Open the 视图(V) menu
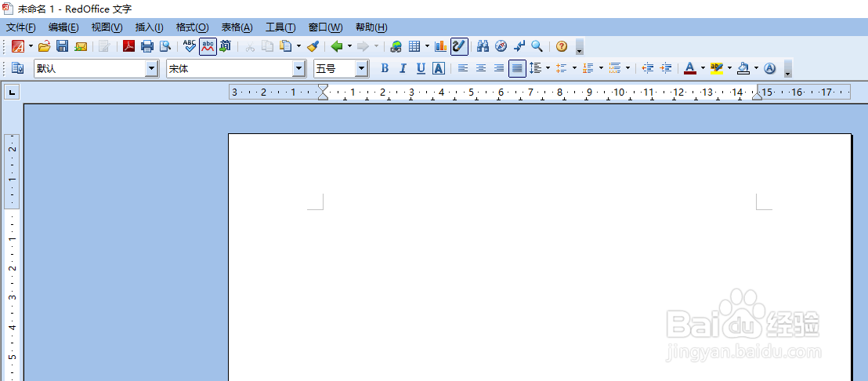The height and width of the screenshot is (381, 868). coord(107,27)
